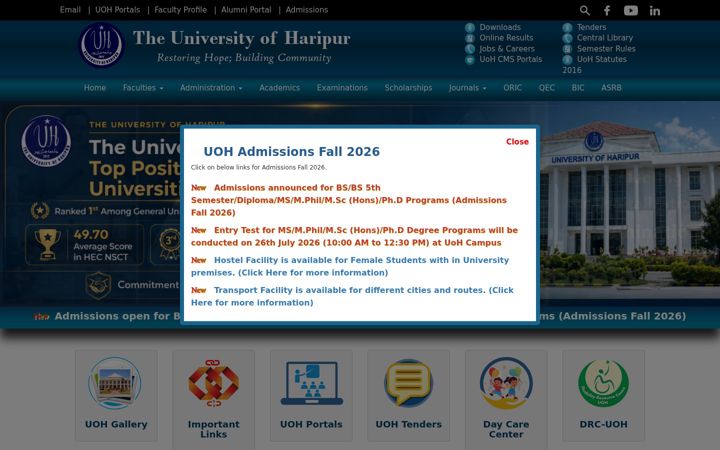The width and height of the screenshot is (720, 450).
Task: Open Admissions announced for BS/BS 5th Semester link
Action: coord(349,200)
